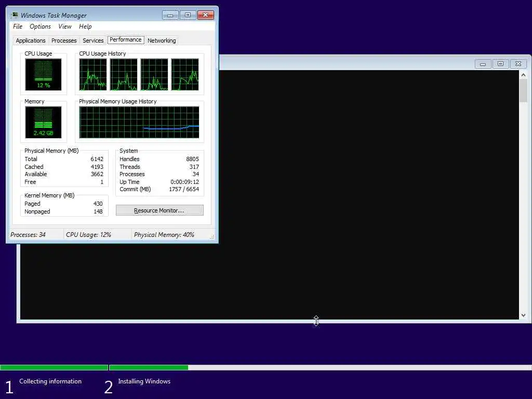The image size is (532, 399).
Task: Click the Handles value 8805
Action: [x=192, y=159]
